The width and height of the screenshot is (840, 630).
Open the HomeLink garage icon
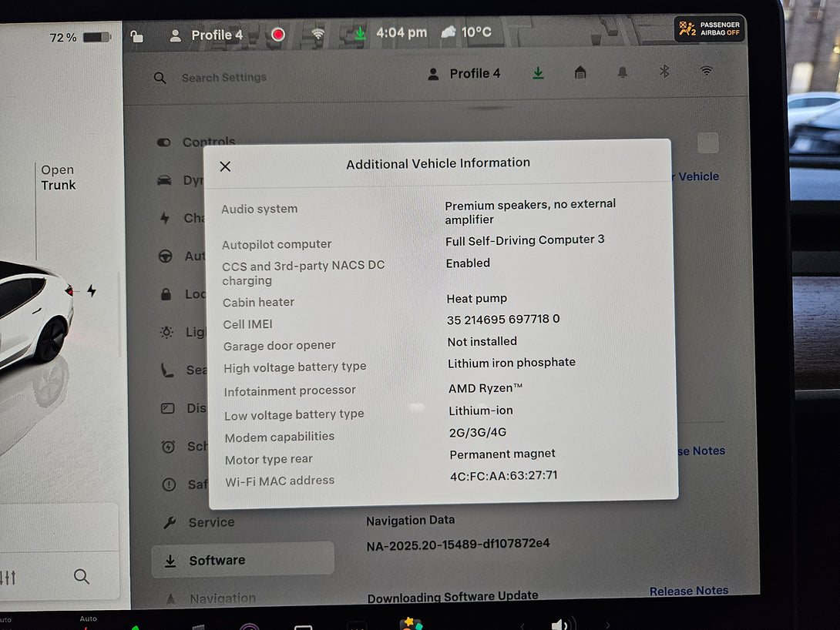pos(580,72)
